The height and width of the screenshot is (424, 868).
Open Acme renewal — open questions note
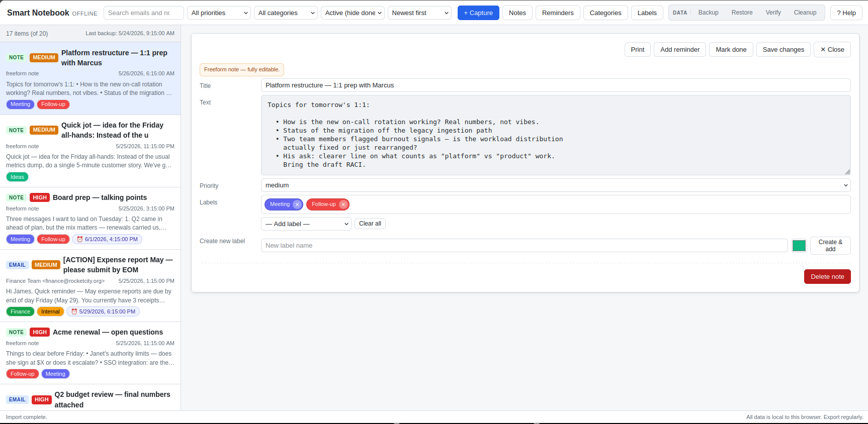click(90, 353)
